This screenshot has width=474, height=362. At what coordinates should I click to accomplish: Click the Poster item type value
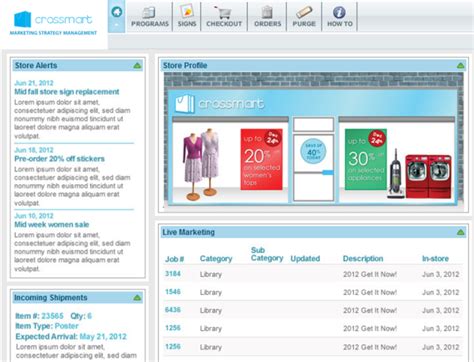pos(66,326)
